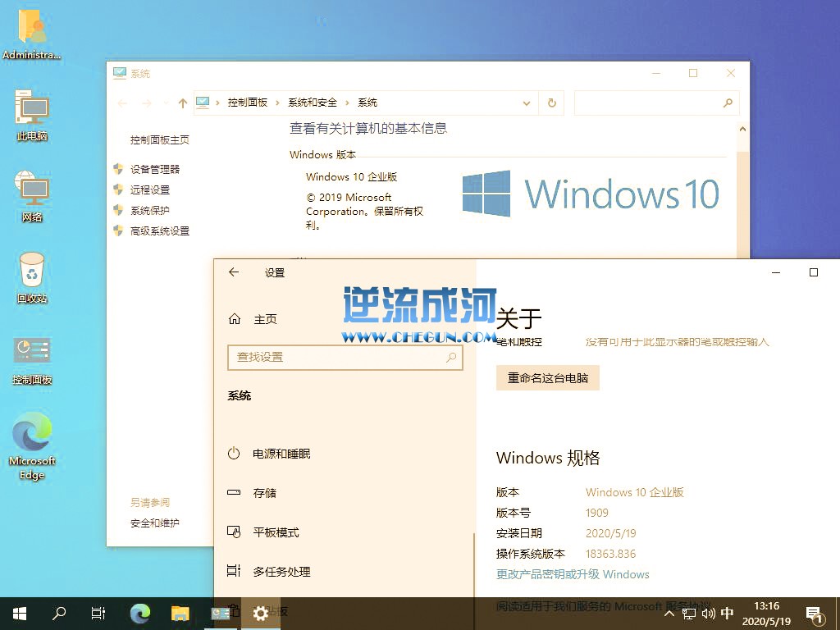The image size is (840, 630).
Task: Click the 1909 version number value
Action: tap(597, 513)
